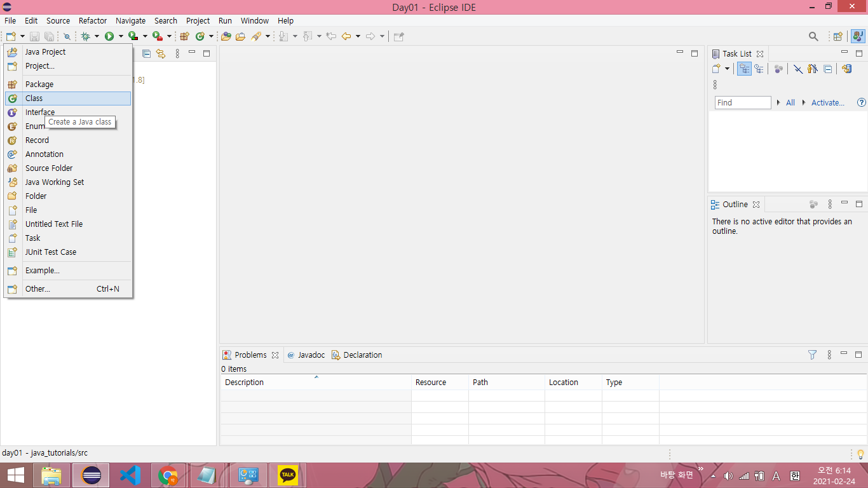868x488 pixels.
Task: Click New Task icon in Task List
Action: coord(716,69)
